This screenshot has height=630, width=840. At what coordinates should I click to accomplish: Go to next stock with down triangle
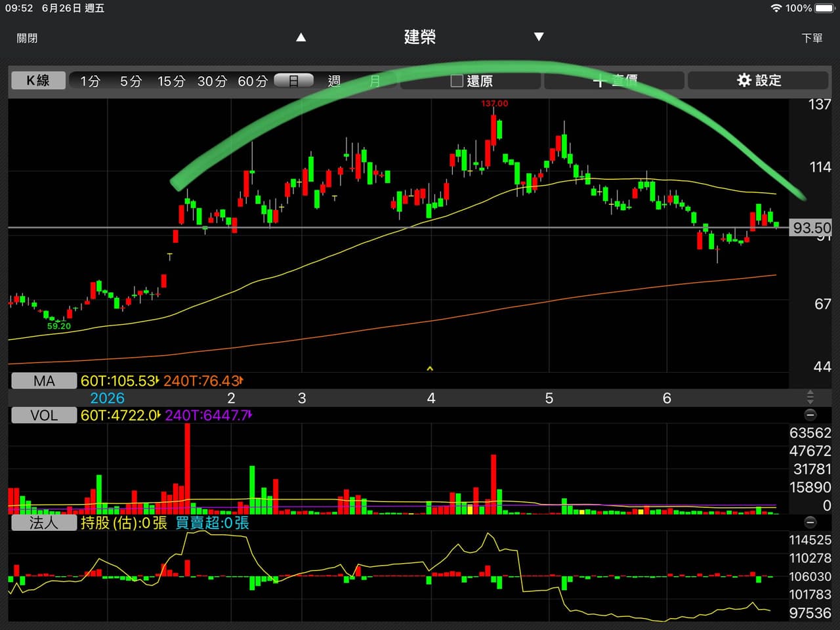pos(539,37)
